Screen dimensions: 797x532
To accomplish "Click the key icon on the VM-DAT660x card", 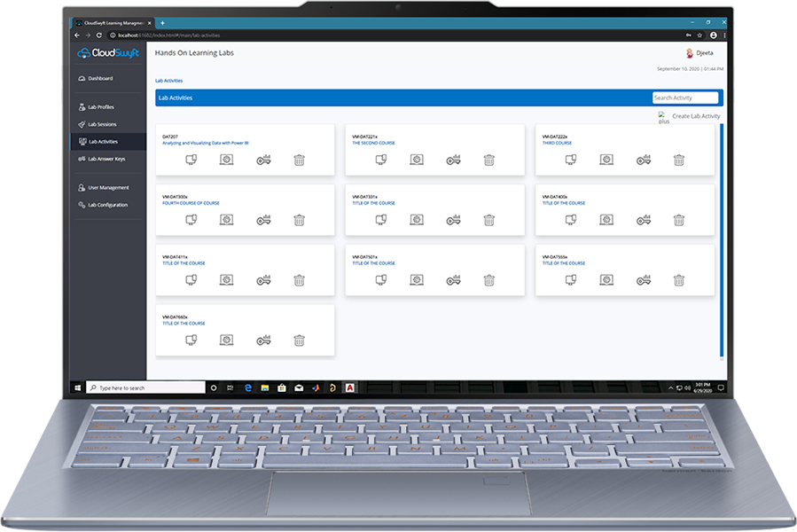I will click(263, 340).
